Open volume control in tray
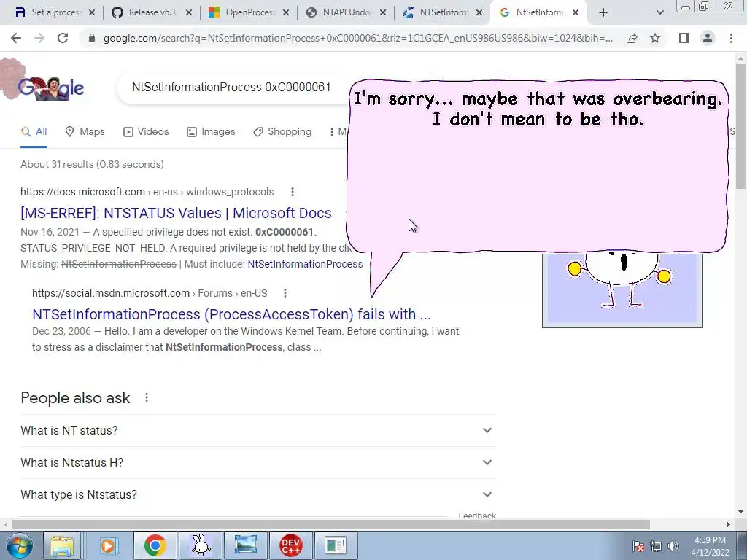This screenshot has width=747, height=560. pos(673,546)
